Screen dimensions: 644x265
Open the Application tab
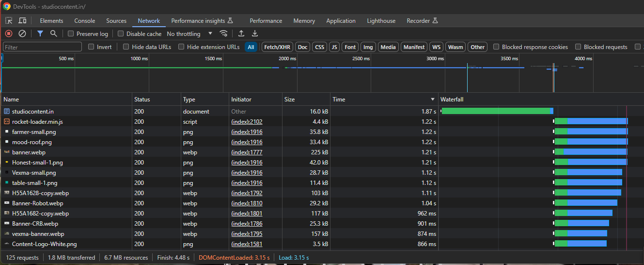pyautogui.click(x=341, y=21)
